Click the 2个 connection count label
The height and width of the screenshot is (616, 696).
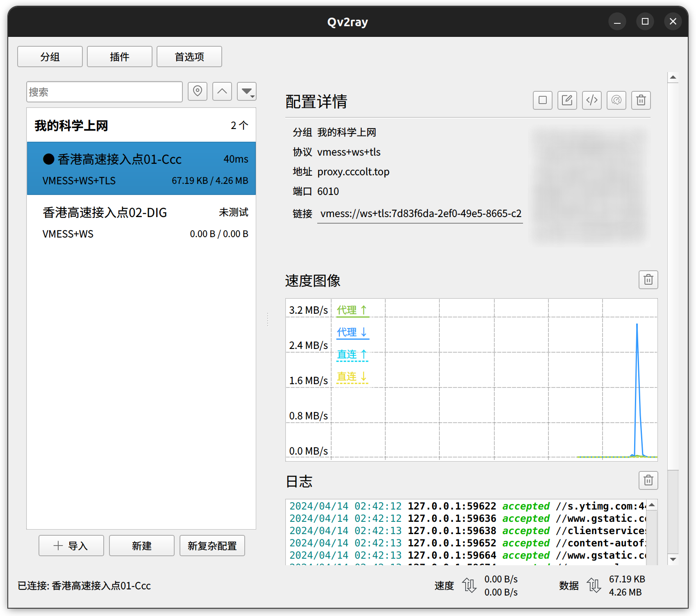point(239,125)
